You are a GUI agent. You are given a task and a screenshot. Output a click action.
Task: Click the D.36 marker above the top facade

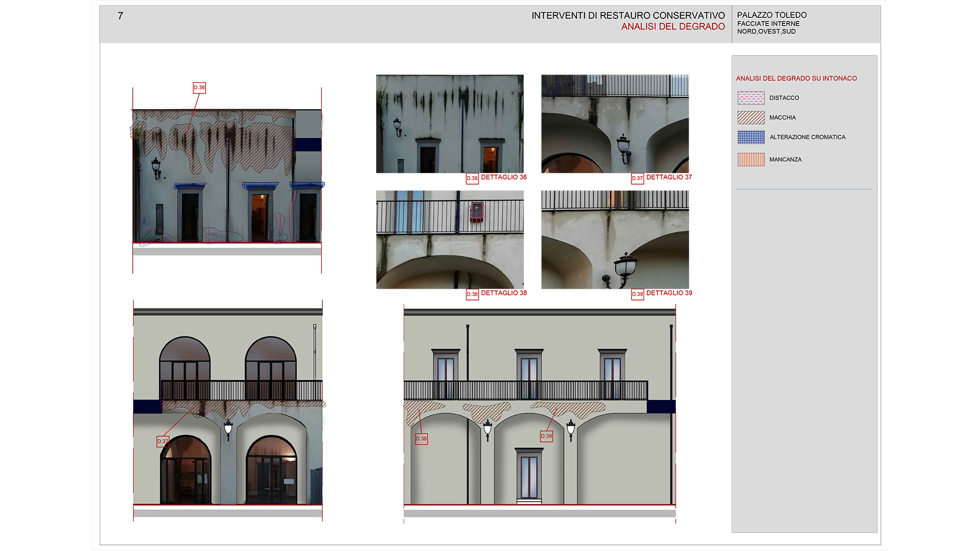(x=199, y=88)
